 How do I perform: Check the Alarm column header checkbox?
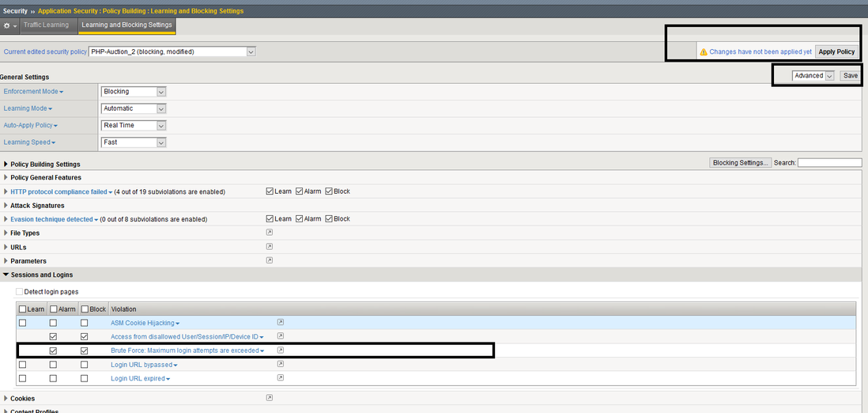[53, 309]
